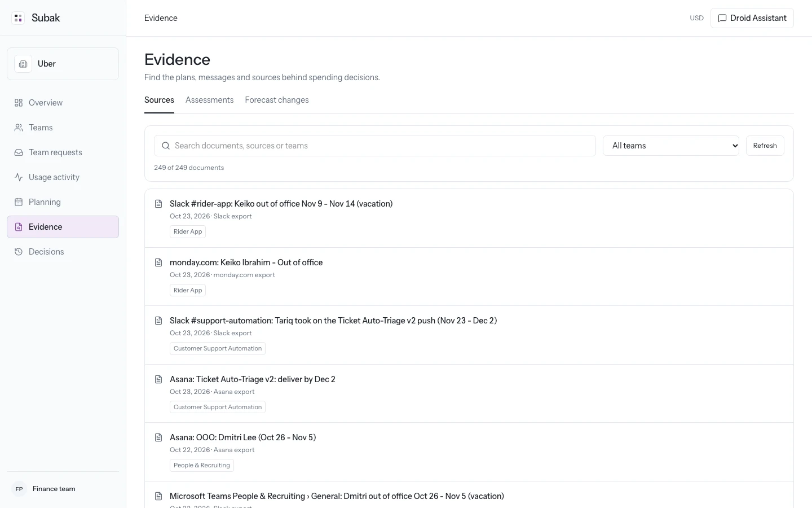Click the '249 of 249 documents' count
812x508 pixels.
point(189,168)
